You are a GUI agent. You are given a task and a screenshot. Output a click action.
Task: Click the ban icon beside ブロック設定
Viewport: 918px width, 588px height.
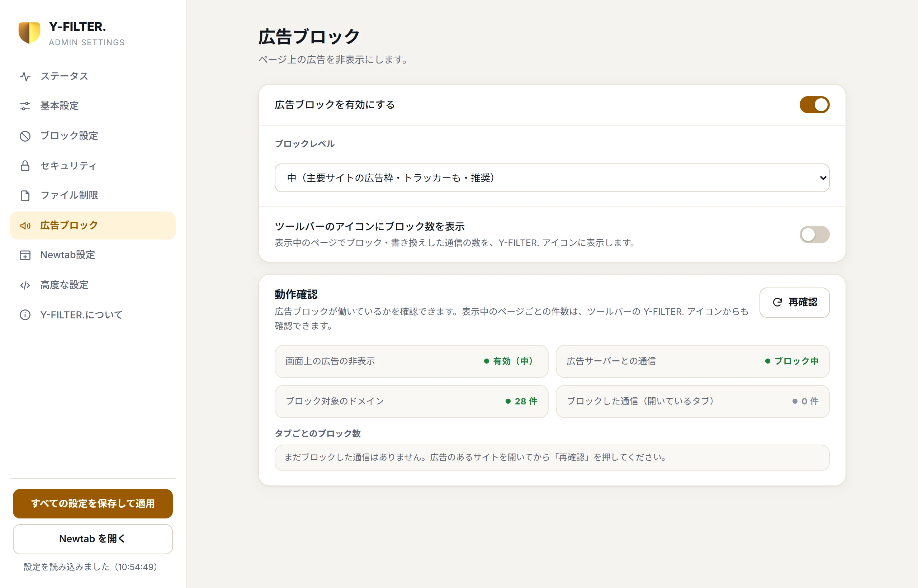click(25, 136)
